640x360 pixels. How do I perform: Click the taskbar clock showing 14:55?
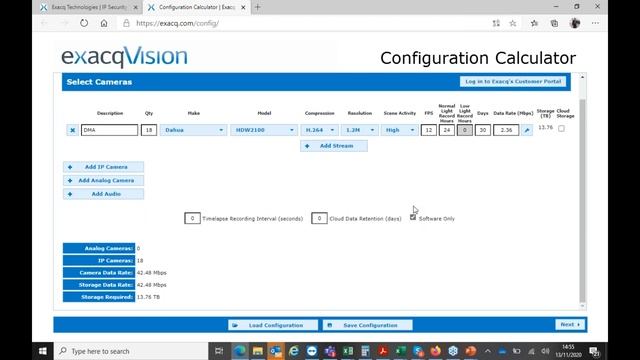tap(568, 351)
